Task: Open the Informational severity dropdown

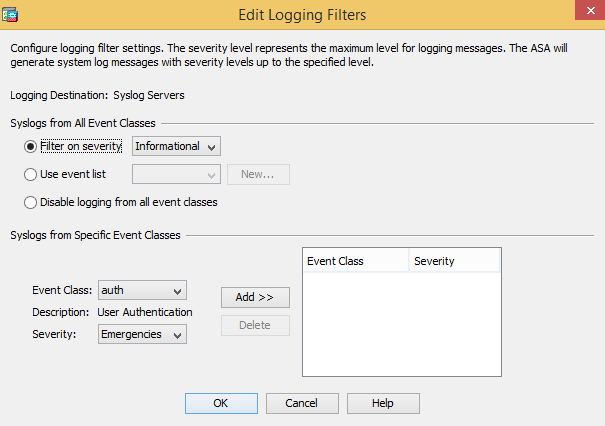Action: click(x=176, y=147)
